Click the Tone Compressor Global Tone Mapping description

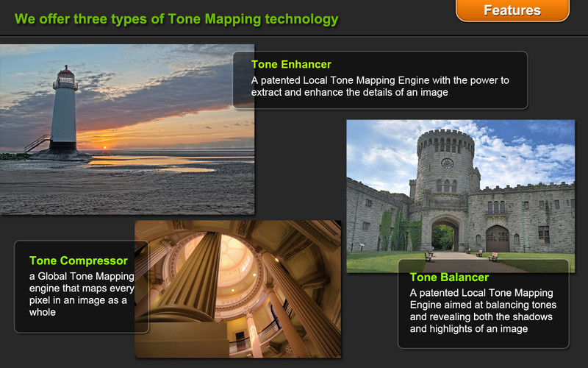(x=82, y=294)
